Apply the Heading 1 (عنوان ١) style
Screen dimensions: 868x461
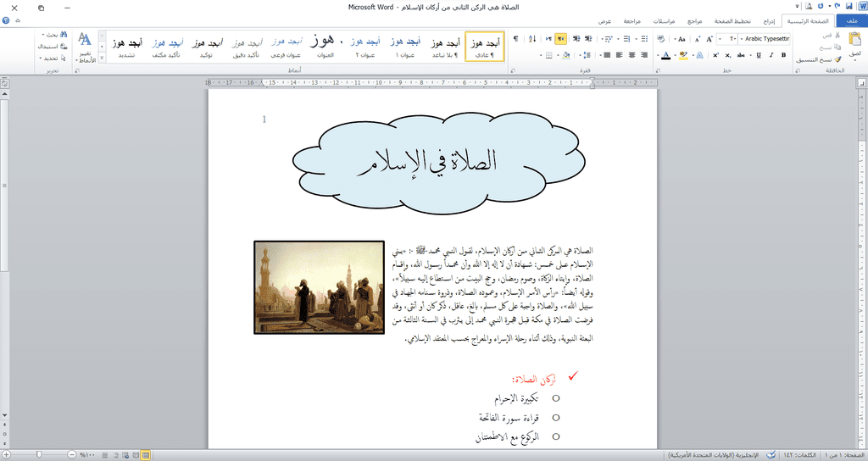point(405,47)
